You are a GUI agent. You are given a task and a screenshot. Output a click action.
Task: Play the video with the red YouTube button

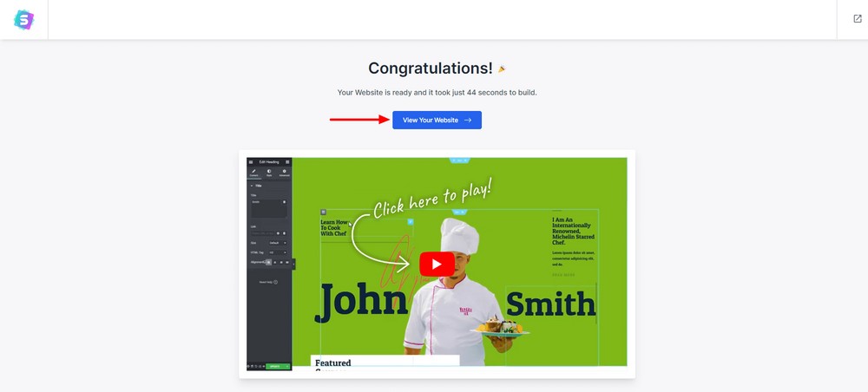pos(437,264)
